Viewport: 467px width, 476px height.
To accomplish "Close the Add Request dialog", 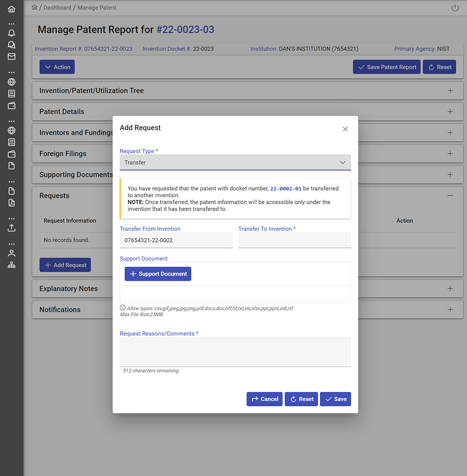I will click(x=345, y=129).
